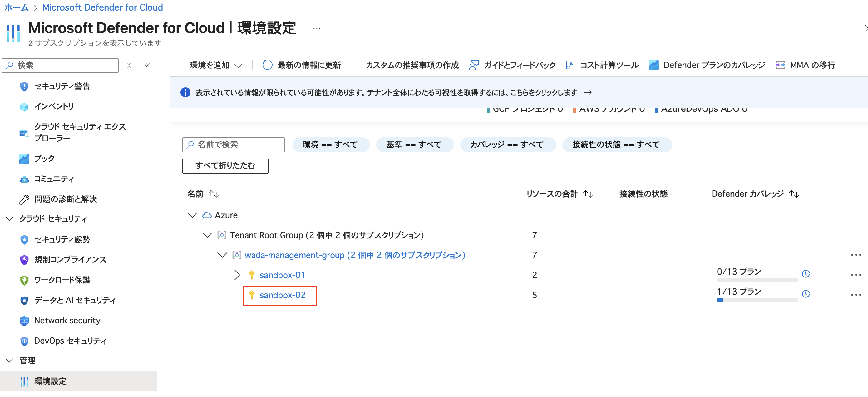Collapse the 管理 section
The image size is (868, 397).
click(x=9, y=360)
